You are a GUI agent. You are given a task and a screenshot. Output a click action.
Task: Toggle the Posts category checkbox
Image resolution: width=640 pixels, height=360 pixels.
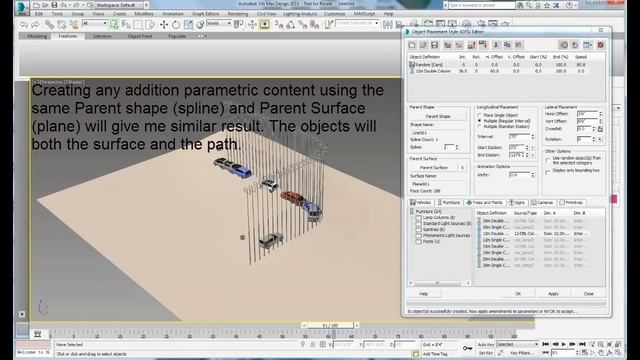[418, 242]
